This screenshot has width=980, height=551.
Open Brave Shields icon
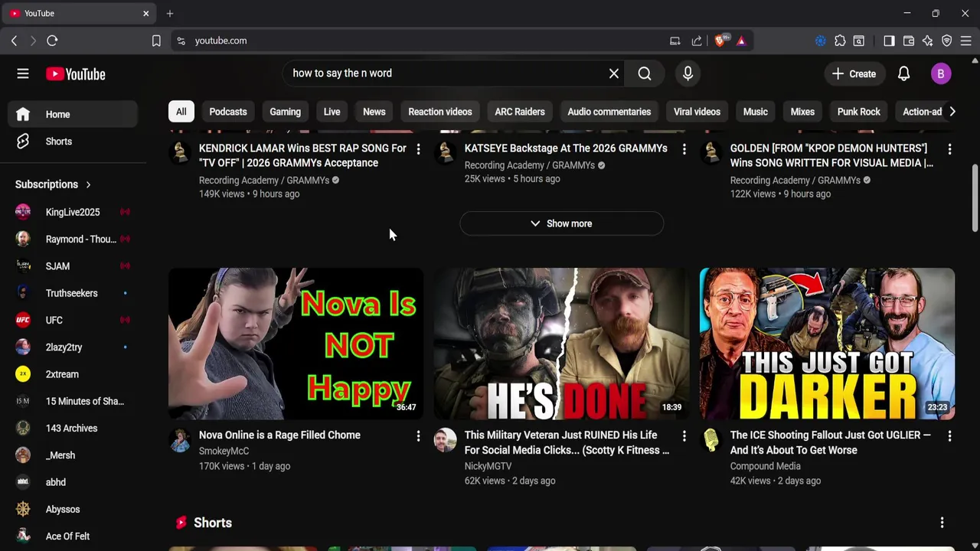pos(720,41)
